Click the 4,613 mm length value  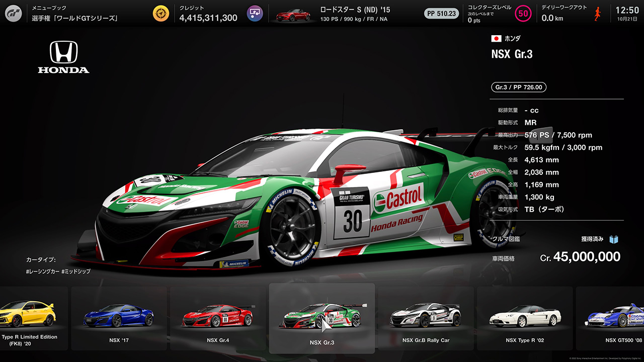(x=541, y=160)
